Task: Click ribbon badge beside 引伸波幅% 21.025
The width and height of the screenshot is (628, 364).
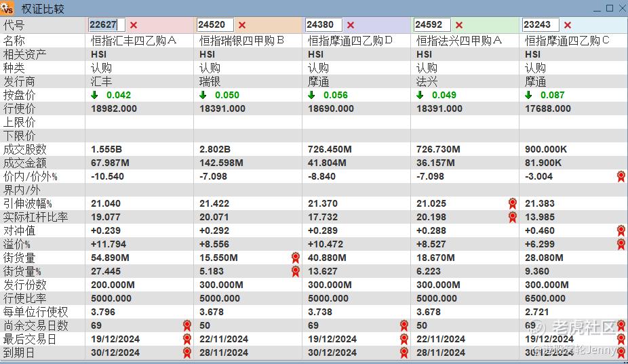Action: [512, 203]
